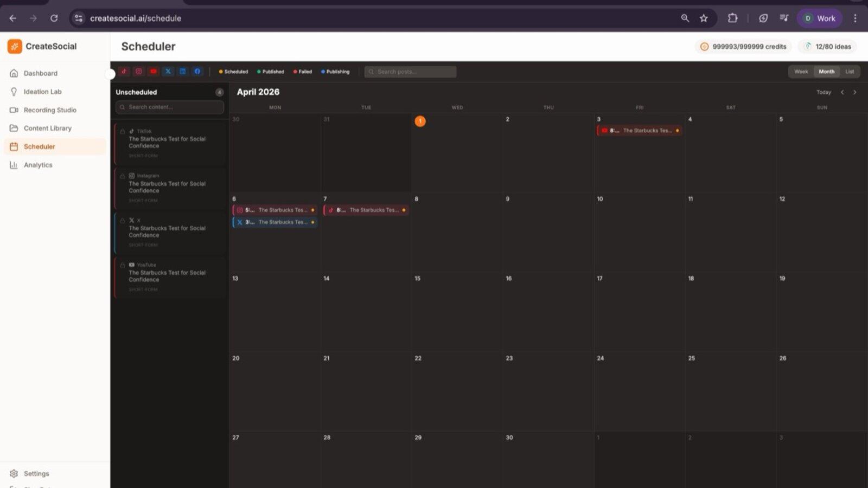The image size is (868, 488).
Task: Toggle the Scheduled status filter
Action: (232, 71)
